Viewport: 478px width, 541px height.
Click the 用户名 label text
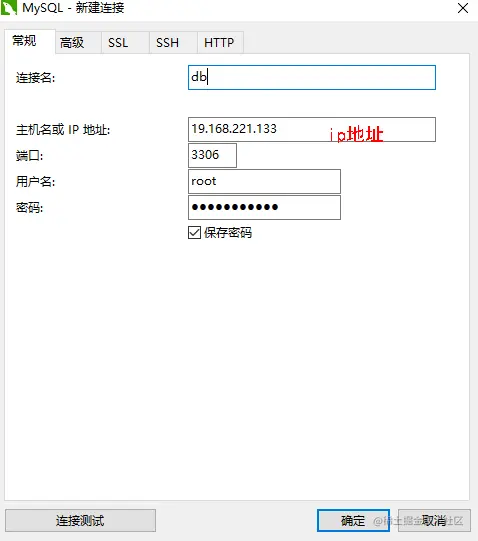coord(35,181)
